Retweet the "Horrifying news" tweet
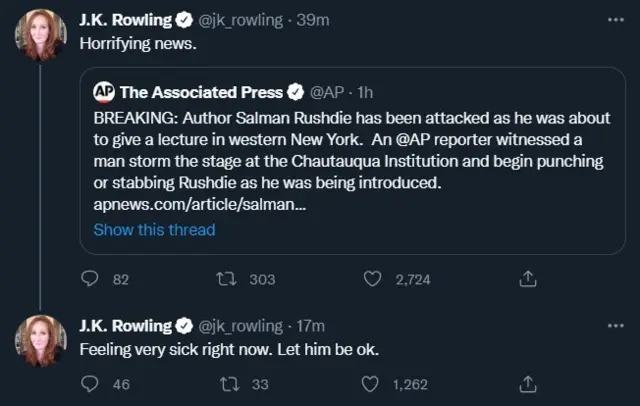Screen dimensions: 640x406 click(224, 280)
